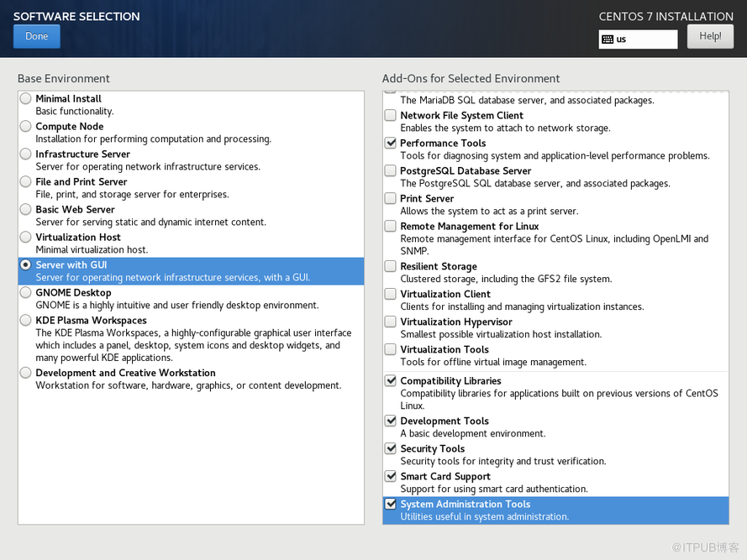Select Infrastructure Server environment
The image size is (747, 560).
pos(26,154)
